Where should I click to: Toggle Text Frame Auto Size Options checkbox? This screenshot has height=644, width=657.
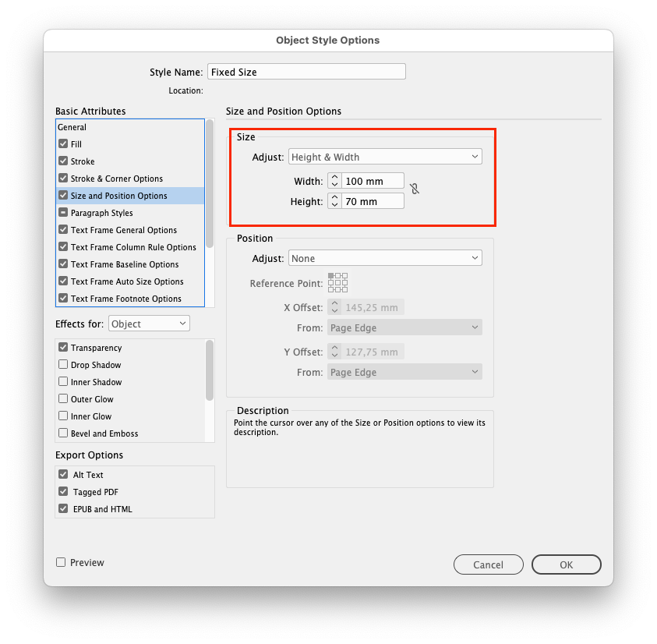click(x=63, y=281)
